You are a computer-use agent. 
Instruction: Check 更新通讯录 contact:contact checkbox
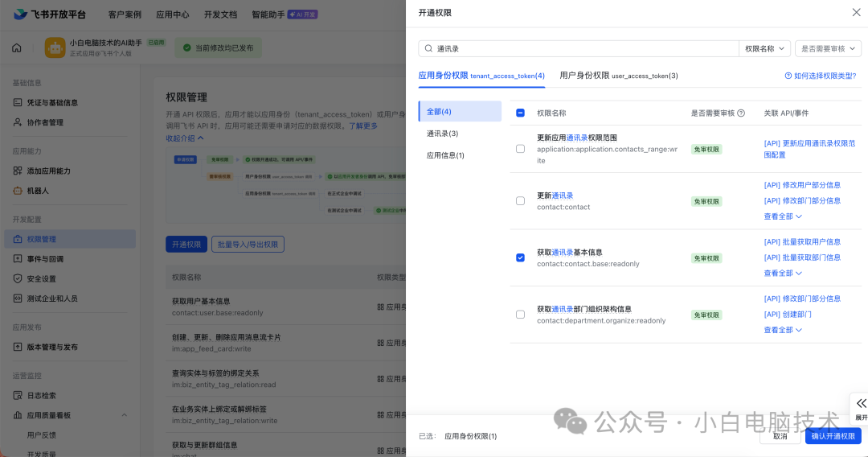coord(520,201)
